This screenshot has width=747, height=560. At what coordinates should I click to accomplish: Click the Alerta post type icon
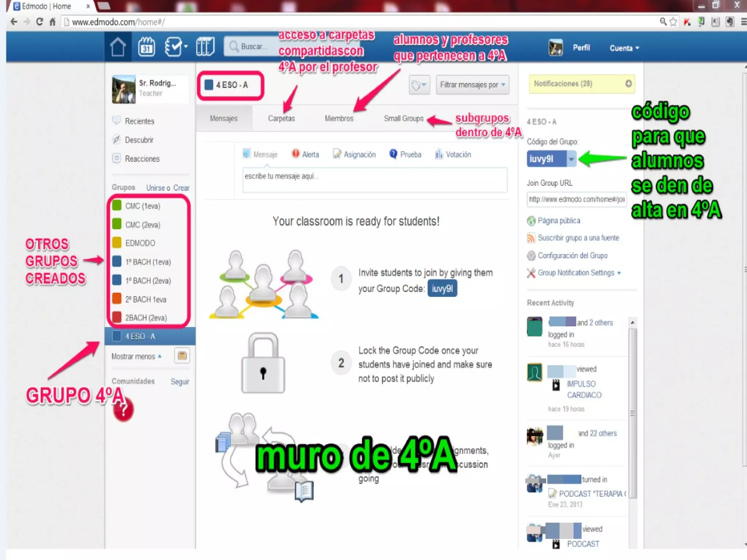295,154
